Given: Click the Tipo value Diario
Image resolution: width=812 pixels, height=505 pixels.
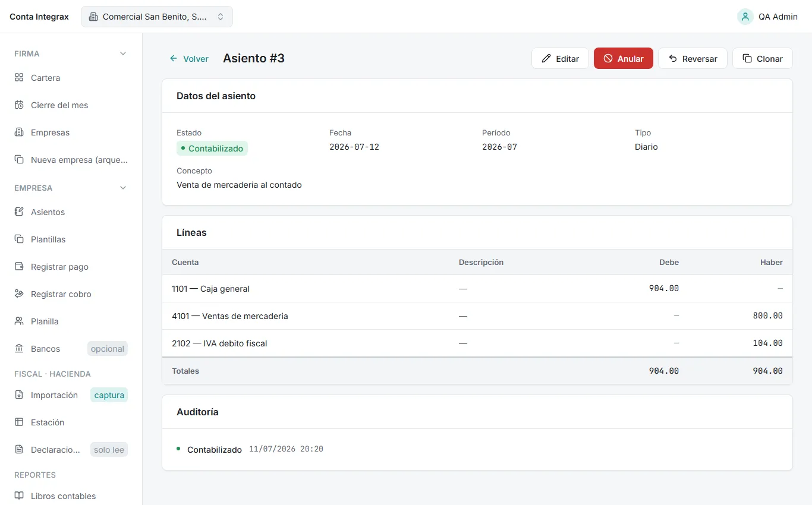Looking at the screenshot, I should tap(646, 147).
